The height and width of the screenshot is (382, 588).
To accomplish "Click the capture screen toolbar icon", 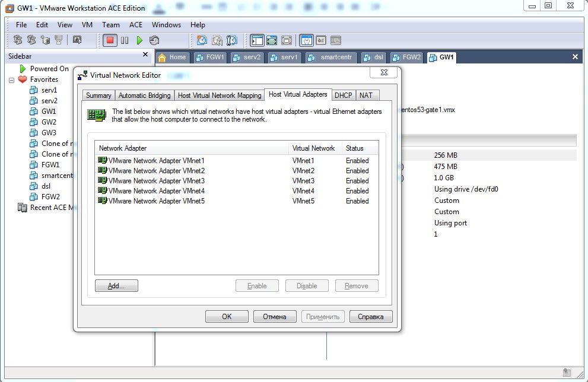I will coord(77,40).
